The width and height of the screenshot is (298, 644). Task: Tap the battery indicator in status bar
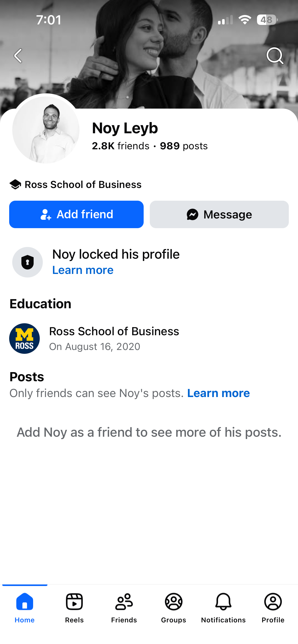267,20
